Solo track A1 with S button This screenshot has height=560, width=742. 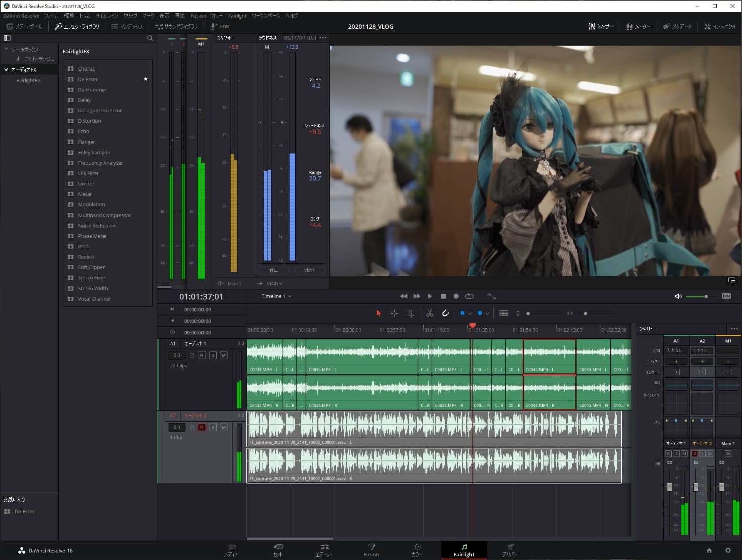[213, 355]
